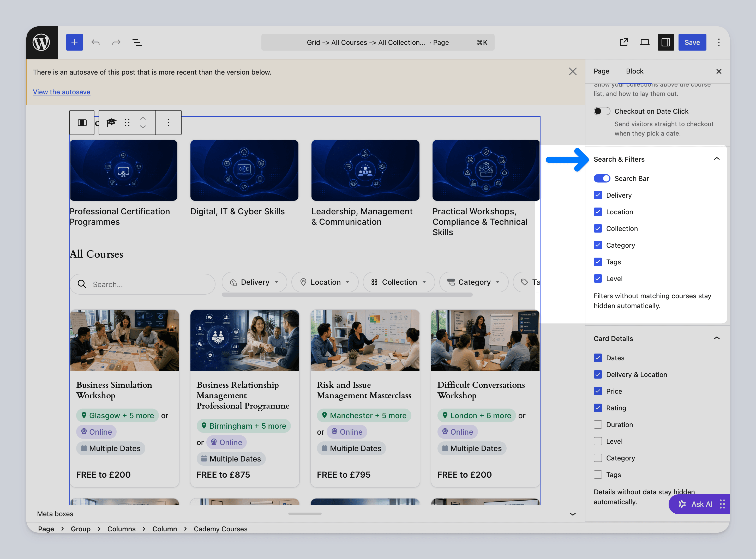Uncheck the Collection filter checkbox
The height and width of the screenshot is (559, 756).
(598, 228)
